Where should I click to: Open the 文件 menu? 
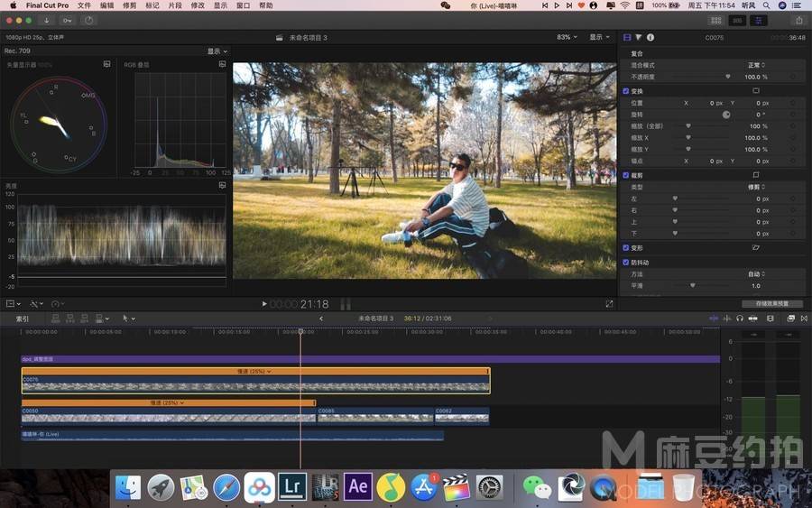click(x=84, y=5)
